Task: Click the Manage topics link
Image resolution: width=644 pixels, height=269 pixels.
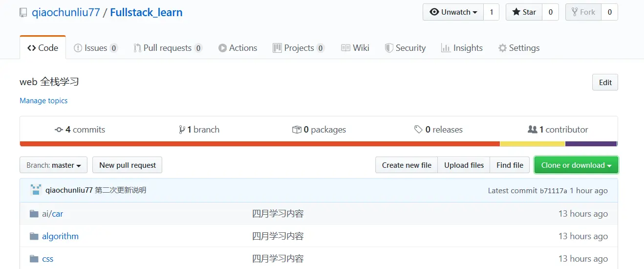Action: [x=43, y=101]
